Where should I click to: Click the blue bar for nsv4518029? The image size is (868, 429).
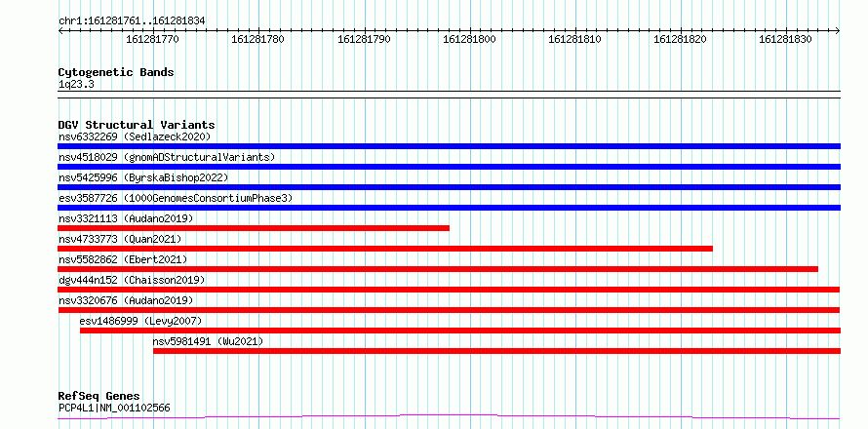click(x=449, y=167)
